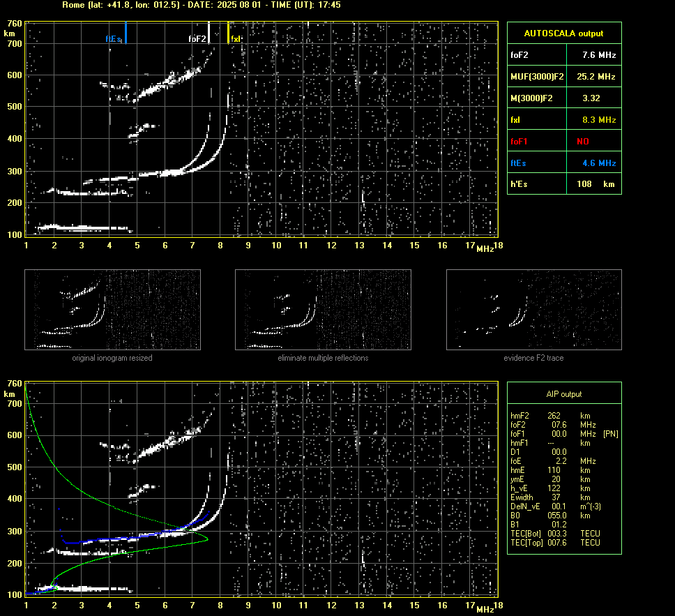The width and height of the screenshot is (675, 616).
Task: Select the foF2 '07.6' value in AIP output
Action: coord(559,425)
